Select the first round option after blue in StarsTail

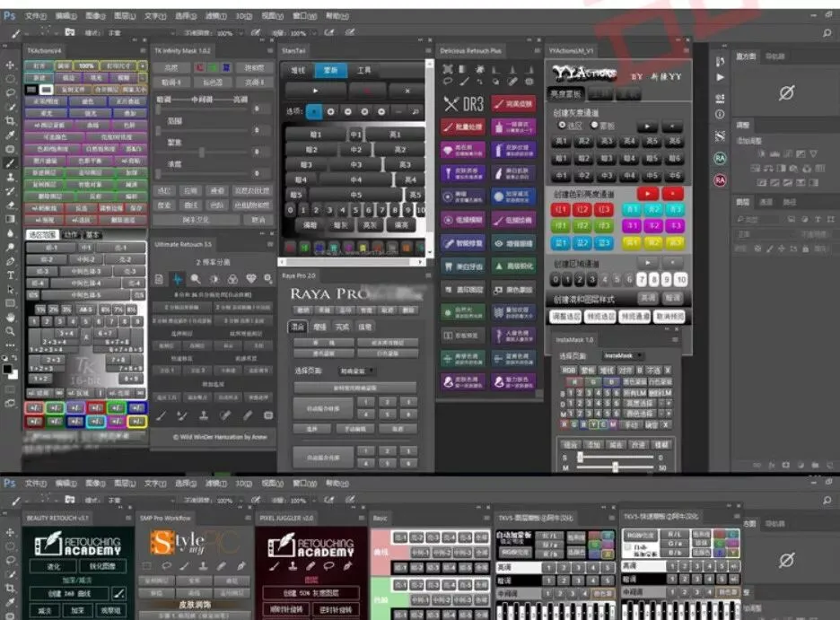click(331, 111)
